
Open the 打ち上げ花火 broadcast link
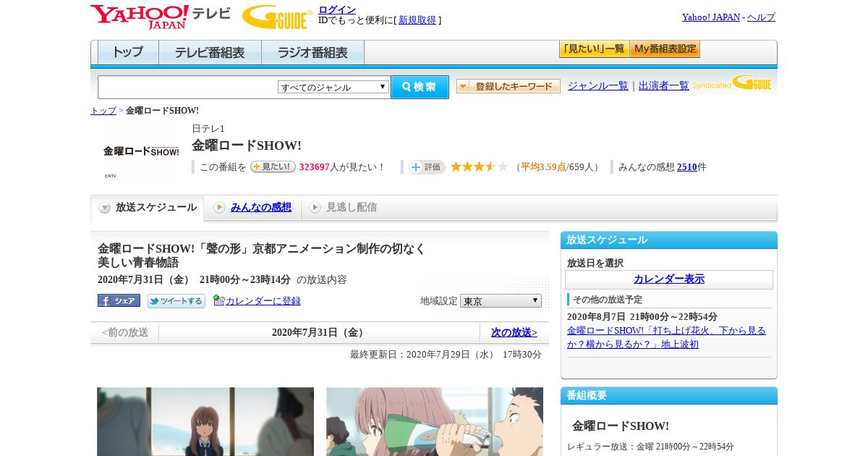[x=666, y=337]
